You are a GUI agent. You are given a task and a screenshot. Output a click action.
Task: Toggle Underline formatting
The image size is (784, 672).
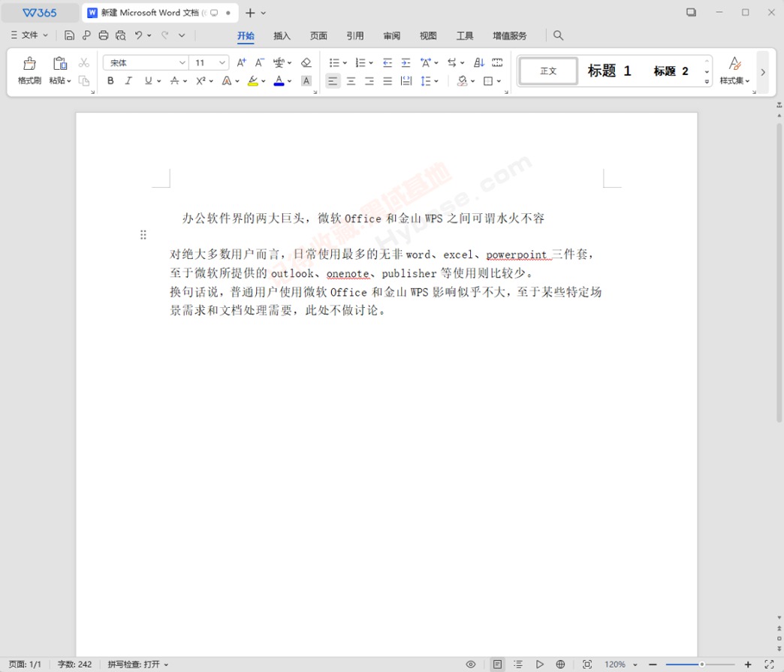pos(148,81)
